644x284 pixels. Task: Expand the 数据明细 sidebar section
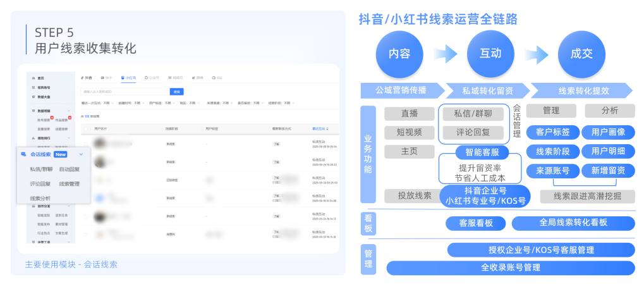tap(69, 111)
